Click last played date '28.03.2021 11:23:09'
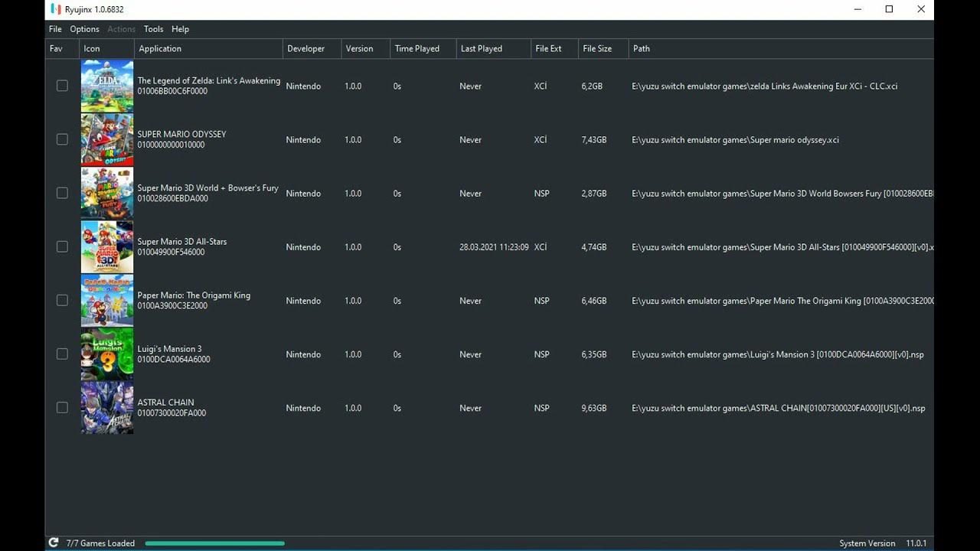This screenshot has width=980, height=551. click(494, 247)
